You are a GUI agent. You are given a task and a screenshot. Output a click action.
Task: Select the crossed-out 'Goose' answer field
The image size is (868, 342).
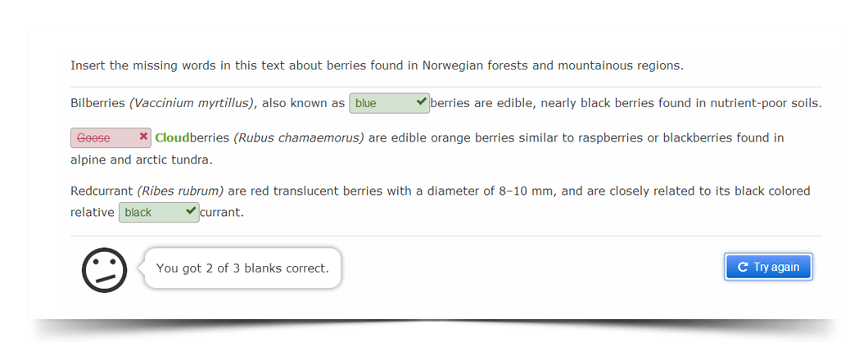tap(111, 137)
